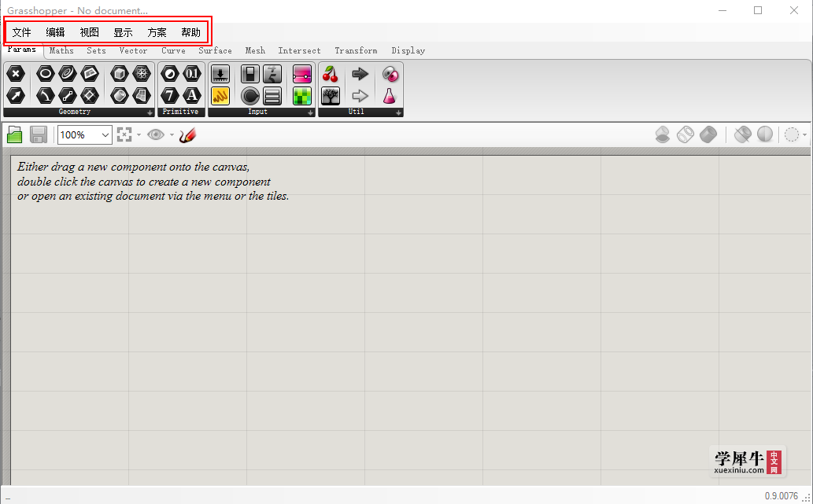Viewport: 813px width, 504px height.
Task: Select the pink capsule Util icon
Action: pos(390,74)
